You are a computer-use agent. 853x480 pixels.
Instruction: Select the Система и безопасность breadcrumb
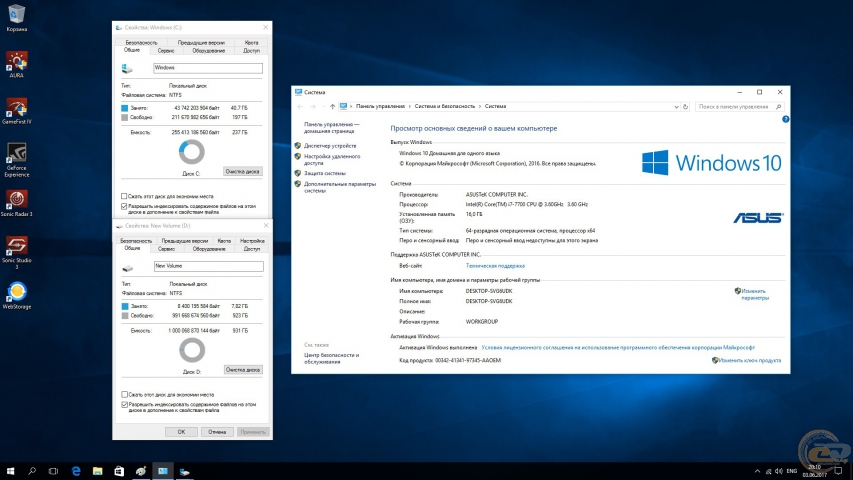point(444,107)
